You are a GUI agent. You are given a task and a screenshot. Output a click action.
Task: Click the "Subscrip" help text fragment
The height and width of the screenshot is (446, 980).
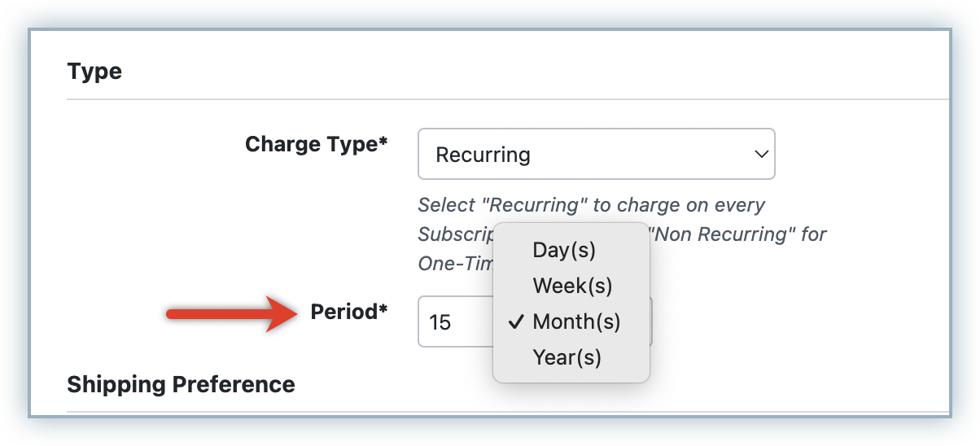pos(456,235)
